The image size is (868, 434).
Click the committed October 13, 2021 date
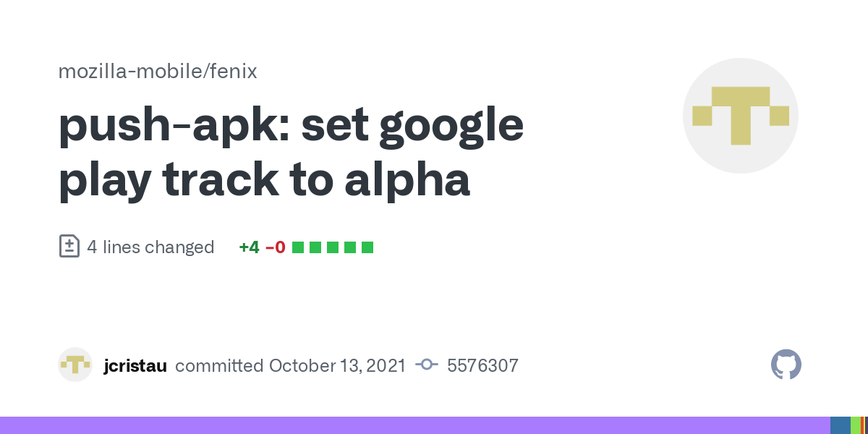pos(337,365)
